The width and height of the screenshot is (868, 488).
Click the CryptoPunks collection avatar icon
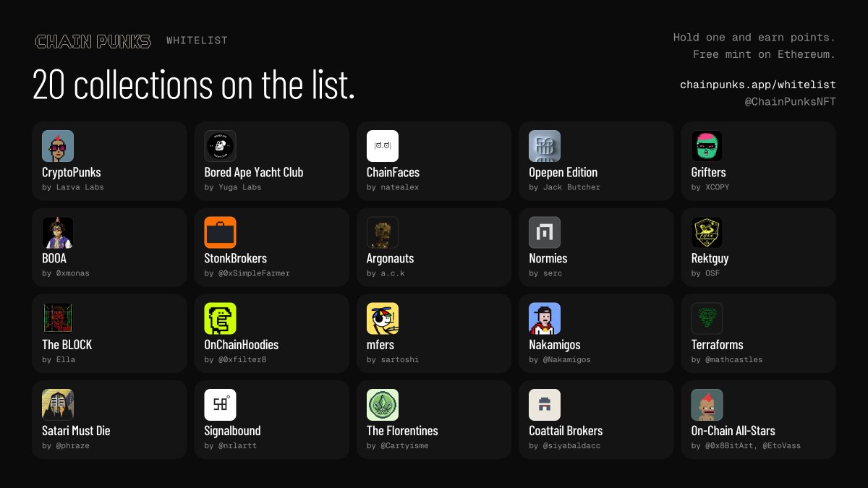point(58,146)
